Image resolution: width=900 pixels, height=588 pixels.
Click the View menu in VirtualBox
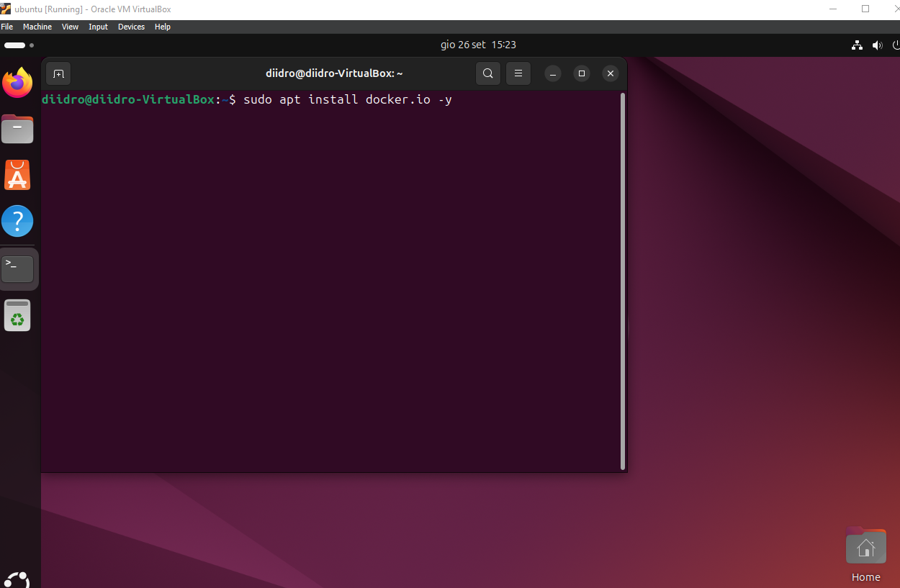pyautogui.click(x=70, y=27)
